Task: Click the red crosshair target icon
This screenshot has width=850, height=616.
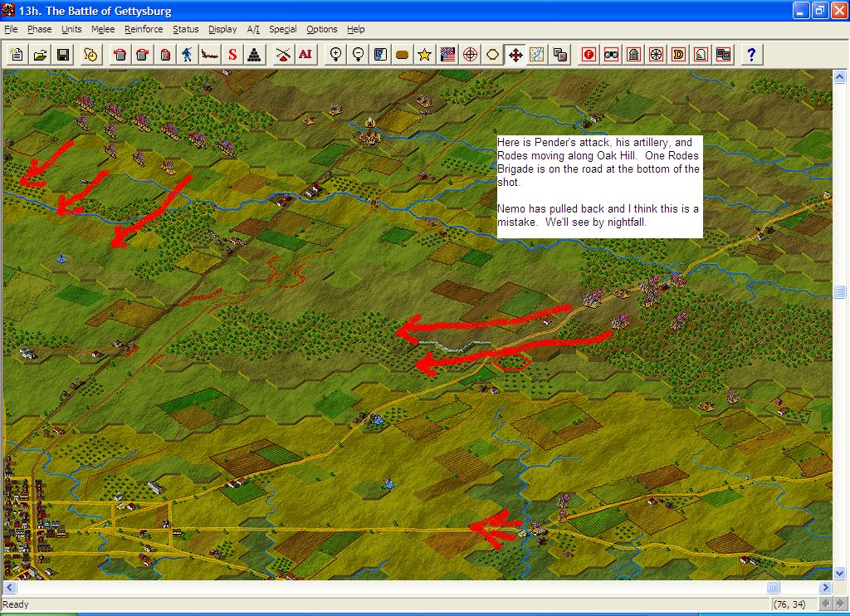Action: pyautogui.click(x=470, y=54)
